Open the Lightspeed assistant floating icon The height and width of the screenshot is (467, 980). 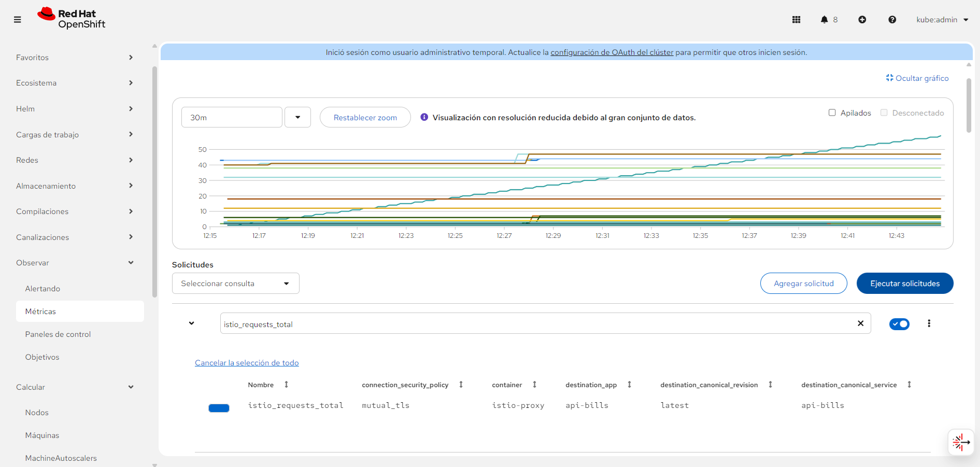(961, 442)
